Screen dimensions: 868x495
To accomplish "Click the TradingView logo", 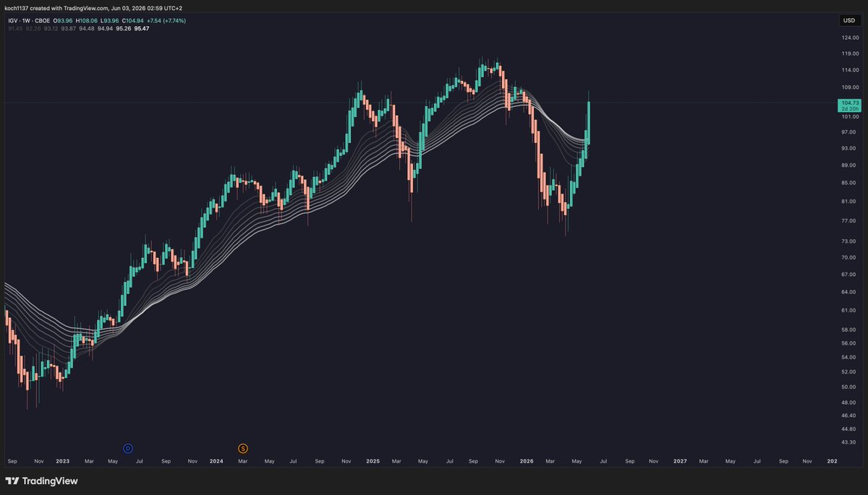I will coord(42,481).
